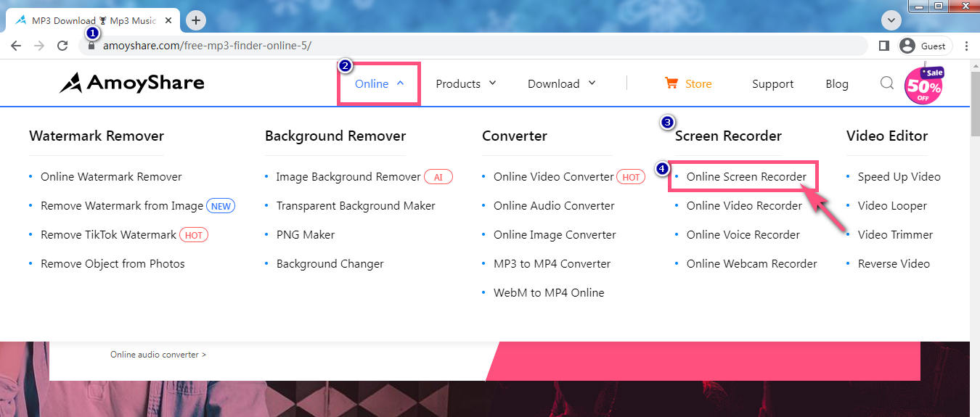Expand the Download dropdown
The image size is (980, 417).
point(562,83)
